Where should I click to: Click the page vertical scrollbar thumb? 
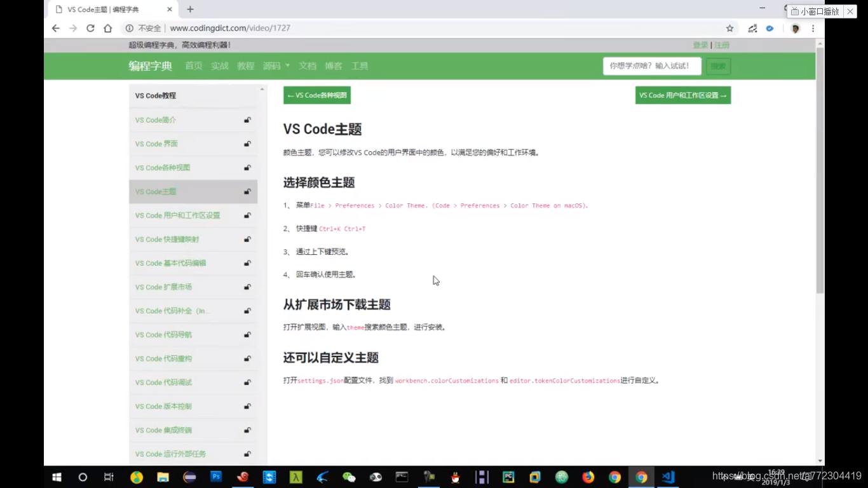[820, 170]
